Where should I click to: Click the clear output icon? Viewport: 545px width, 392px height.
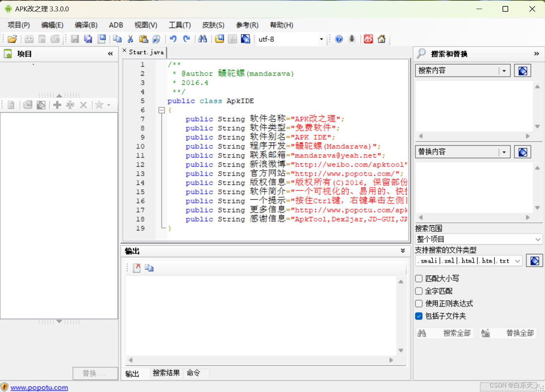tap(137, 268)
